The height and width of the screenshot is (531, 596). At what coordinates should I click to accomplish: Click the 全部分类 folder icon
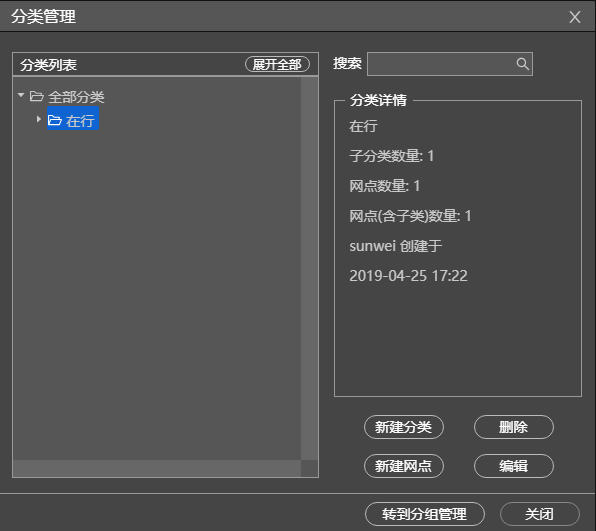[36, 96]
